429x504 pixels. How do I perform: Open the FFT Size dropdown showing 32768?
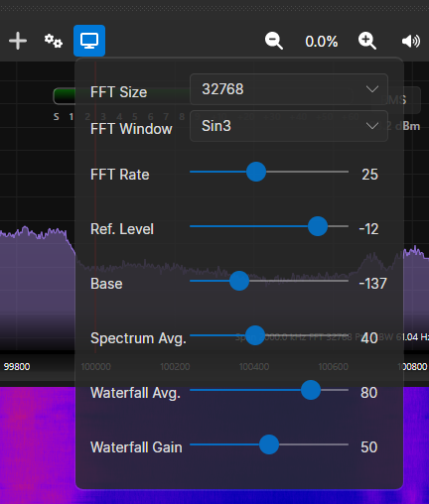pos(289,89)
